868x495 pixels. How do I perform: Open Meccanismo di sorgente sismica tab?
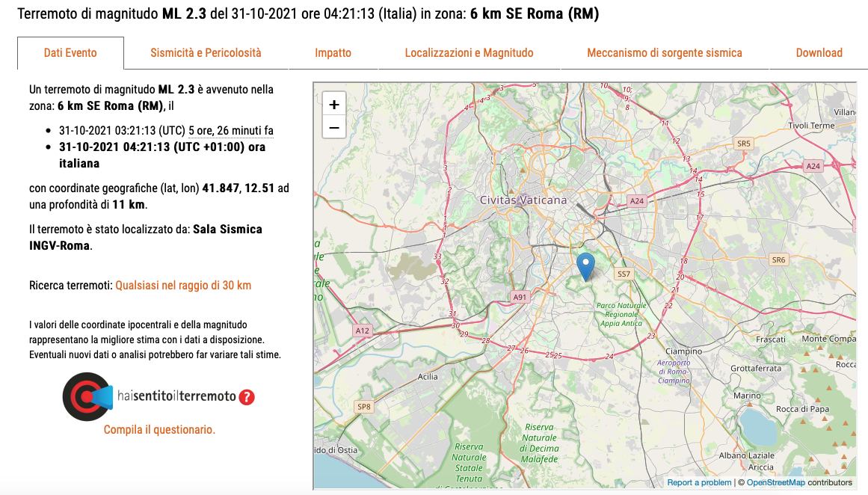665,52
